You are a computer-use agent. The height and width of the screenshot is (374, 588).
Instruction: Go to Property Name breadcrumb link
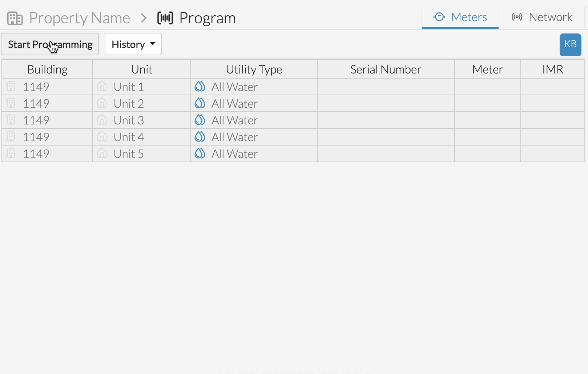[80, 18]
